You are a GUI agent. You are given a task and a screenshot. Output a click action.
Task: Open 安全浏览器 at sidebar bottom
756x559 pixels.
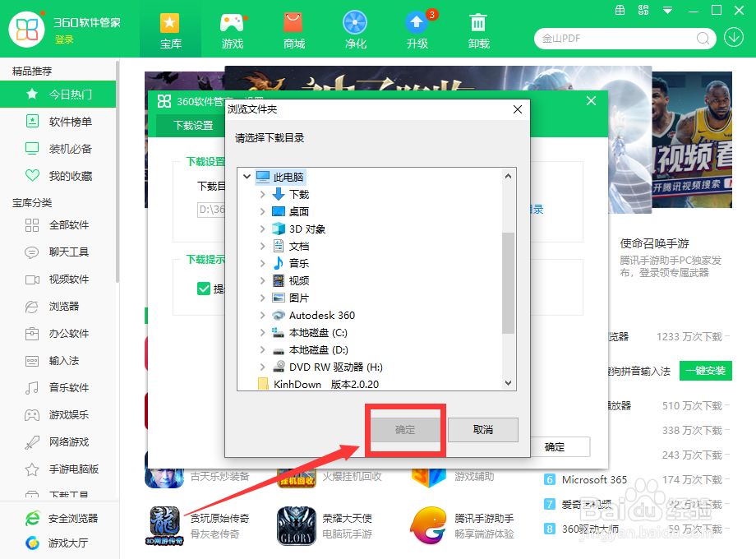[62, 519]
